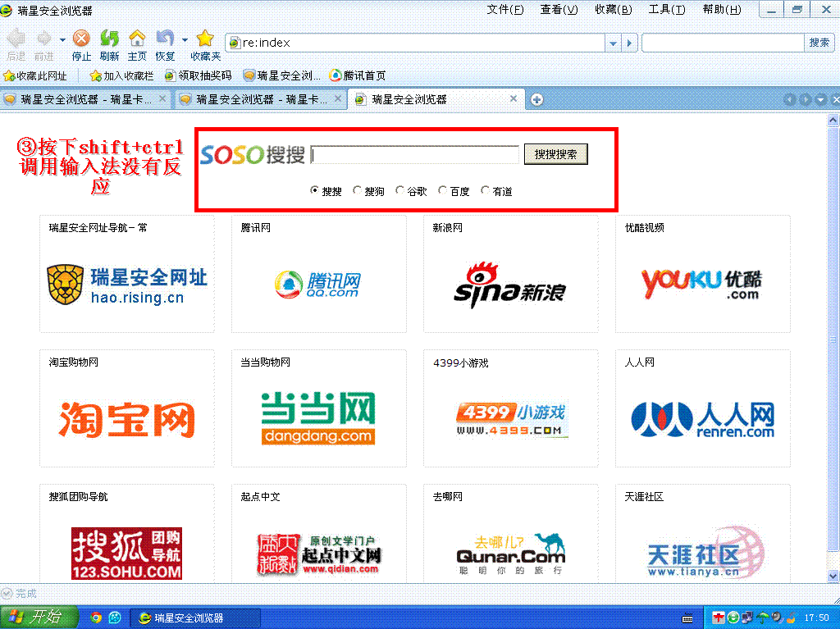840x629 pixels.
Task: Close the active 瑞星安全浏览器 tab
Action: 514,99
